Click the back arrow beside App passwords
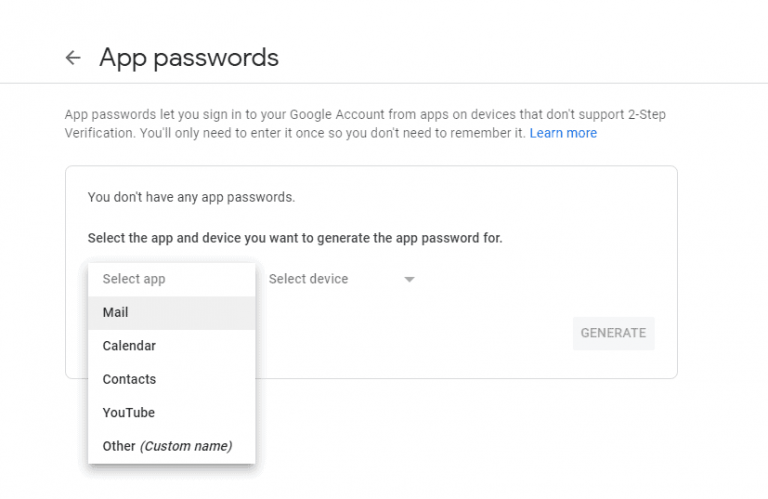 tap(72, 58)
